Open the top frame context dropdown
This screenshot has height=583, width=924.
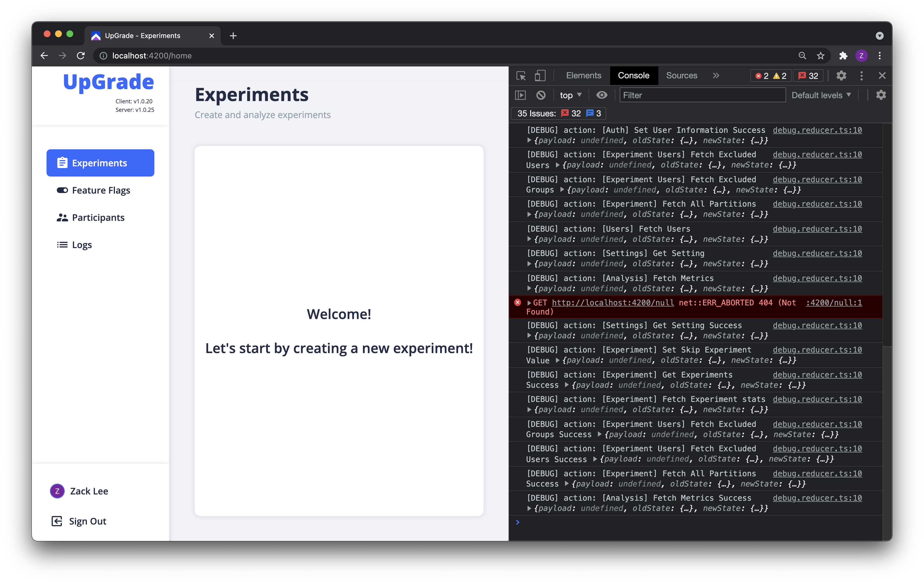pos(570,95)
